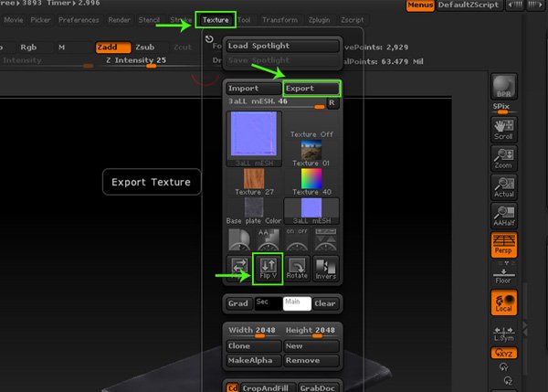548x392 pixels.
Task: Toggle M material mode
Action: click(62, 48)
